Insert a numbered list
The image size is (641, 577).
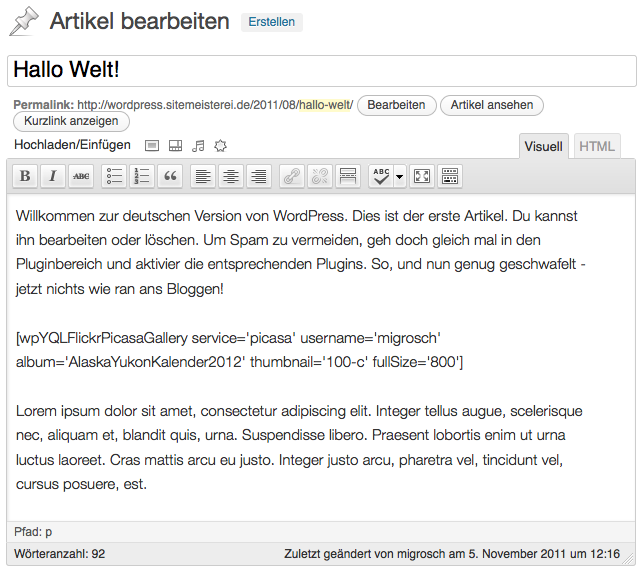click(x=142, y=176)
